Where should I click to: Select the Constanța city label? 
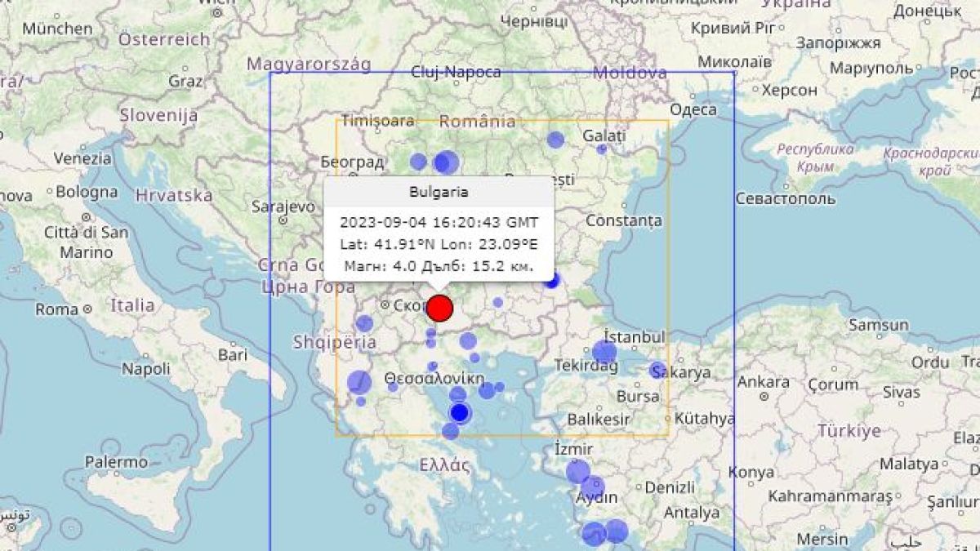coord(625,221)
